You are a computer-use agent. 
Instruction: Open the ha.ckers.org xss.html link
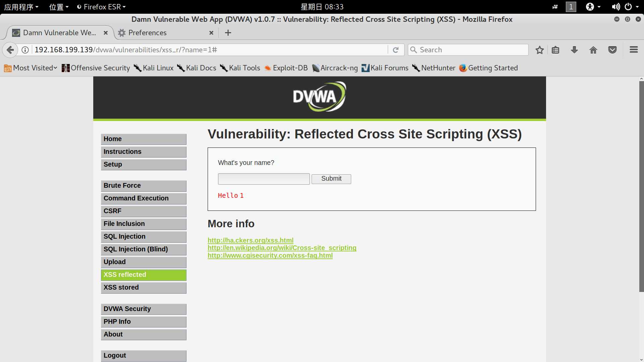tap(251, 240)
